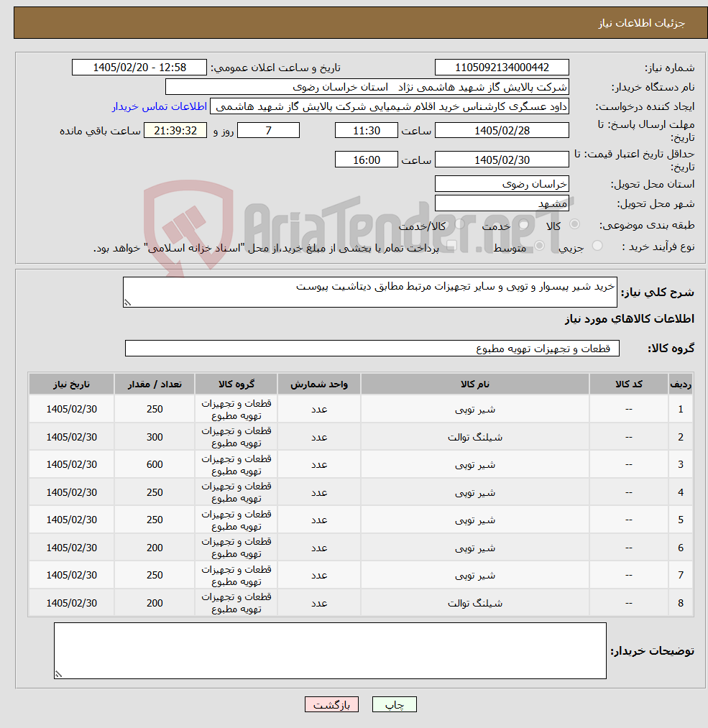This screenshot has height=728, width=708.
Task: Click the تعداد / مقدار column header
Action: 155,384
